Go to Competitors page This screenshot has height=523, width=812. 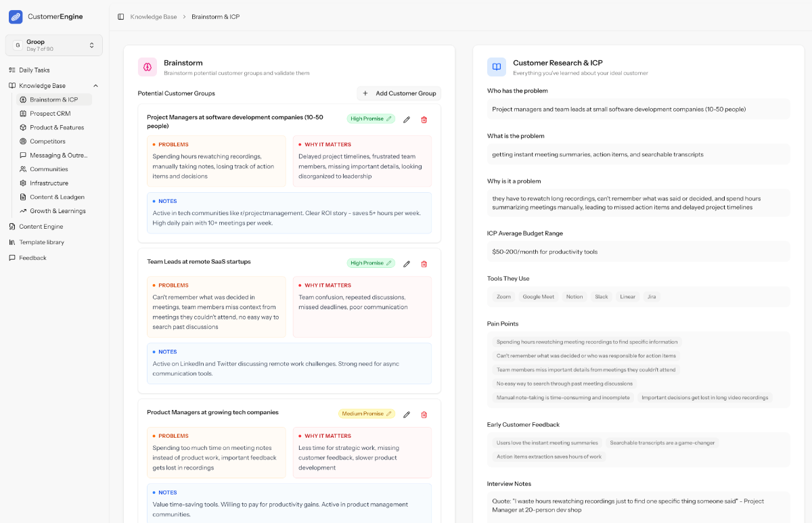click(47, 141)
